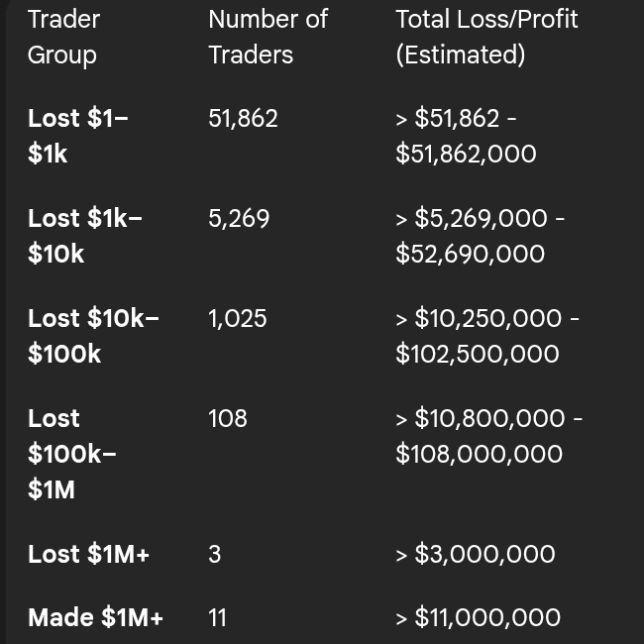Click the $10,800,000 - $108,000,000 estimate cell
This screenshot has height=644, width=644.
point(489,436)
